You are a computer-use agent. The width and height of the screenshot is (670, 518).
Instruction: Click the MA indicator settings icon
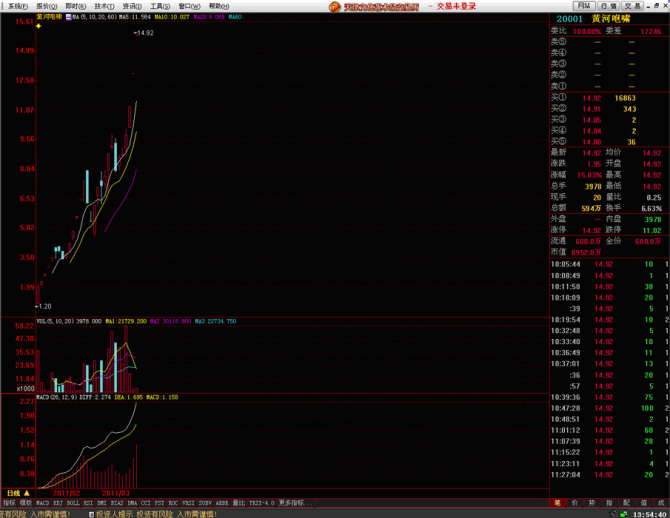68,18
